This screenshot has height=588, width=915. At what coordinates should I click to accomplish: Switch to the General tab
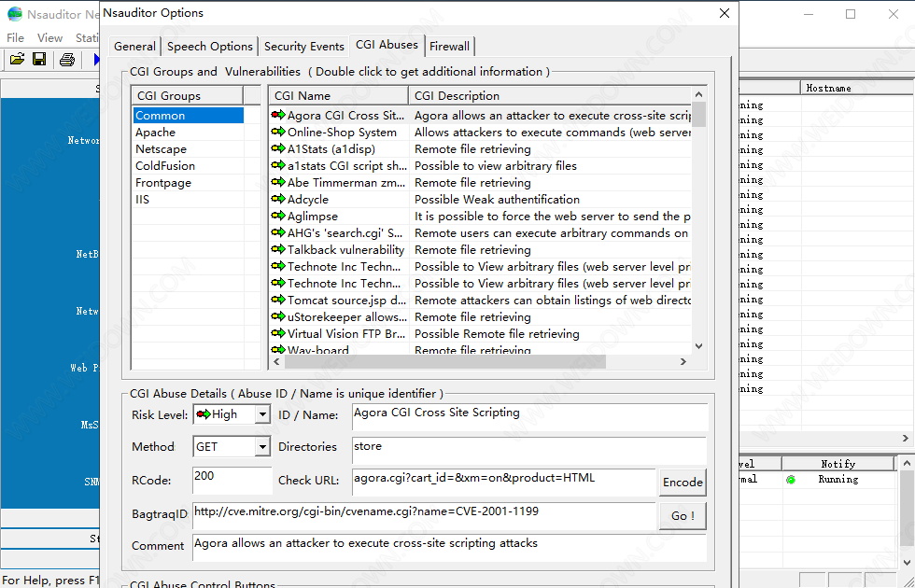[x=134, y=46]
